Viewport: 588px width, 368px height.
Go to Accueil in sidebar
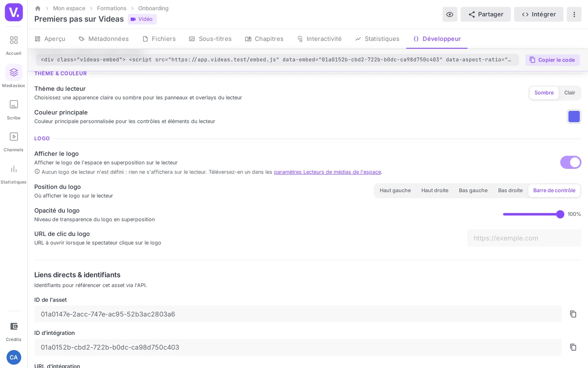(x=14, y=45)
